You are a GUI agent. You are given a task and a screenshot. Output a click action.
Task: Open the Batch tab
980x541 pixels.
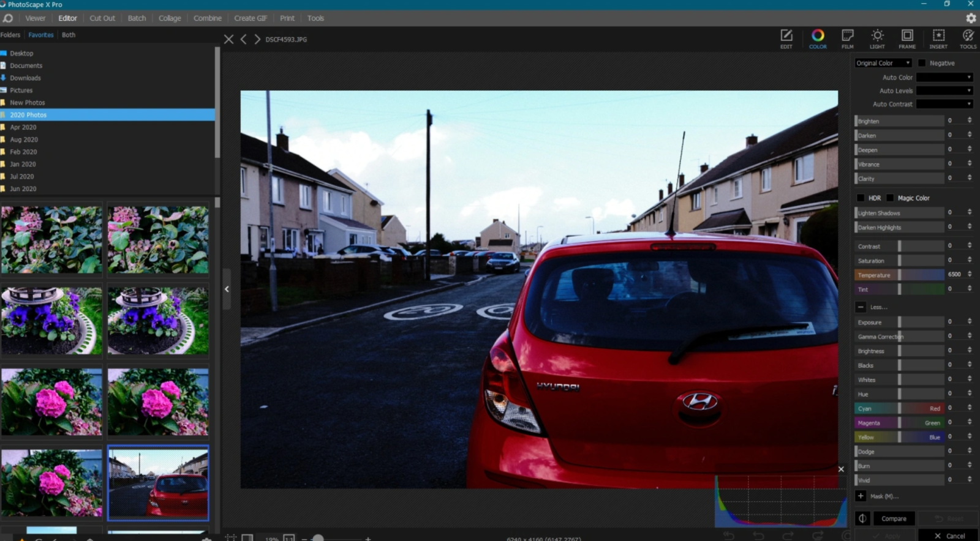pyautogui.click(x=137, y=18)
